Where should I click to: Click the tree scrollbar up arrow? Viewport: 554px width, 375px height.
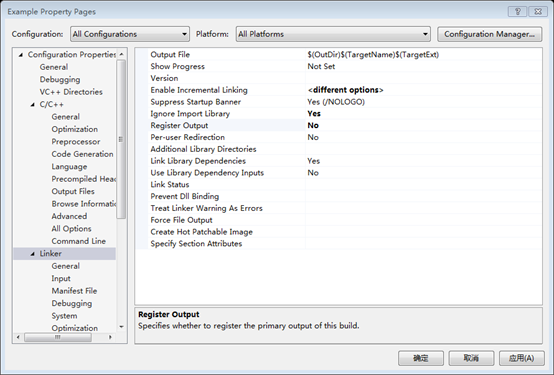click(121, 54)
